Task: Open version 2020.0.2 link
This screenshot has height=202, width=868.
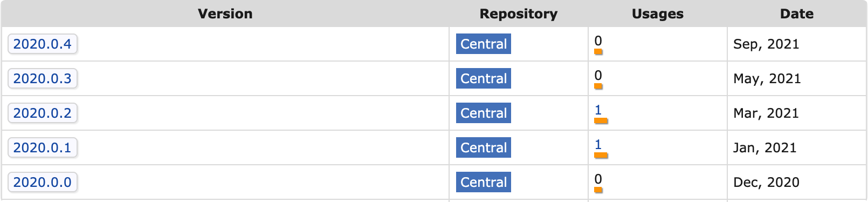Action: pyautogui.click(x=43, y=113)
